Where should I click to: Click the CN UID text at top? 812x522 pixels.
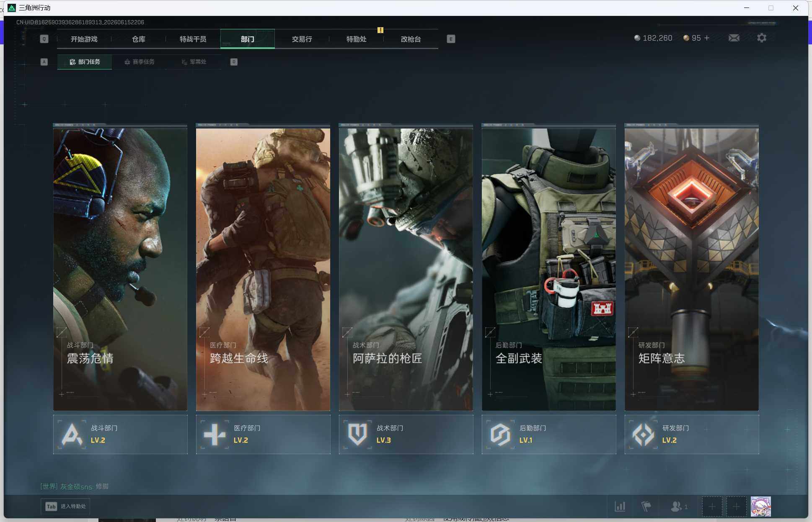(x=80, y=22)
